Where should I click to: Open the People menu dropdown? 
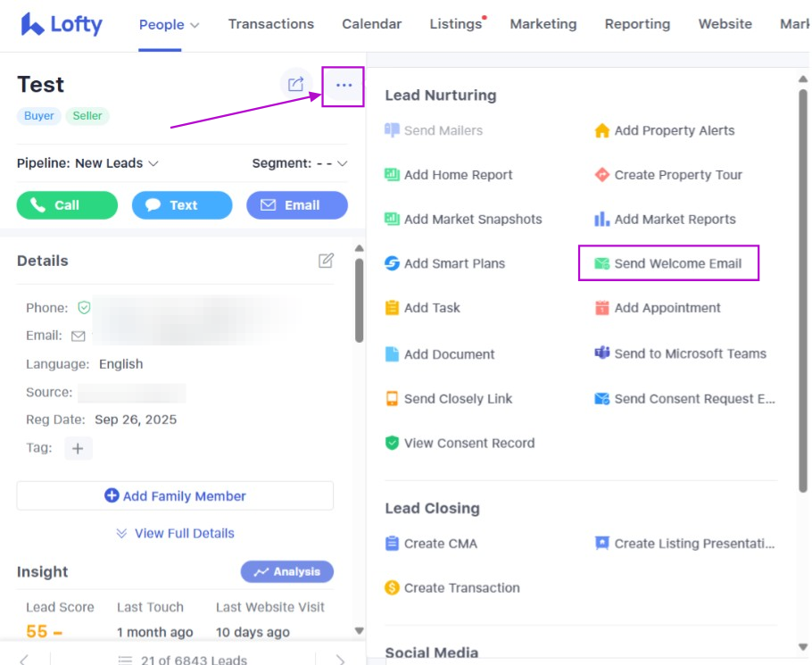tap(169, 24)
